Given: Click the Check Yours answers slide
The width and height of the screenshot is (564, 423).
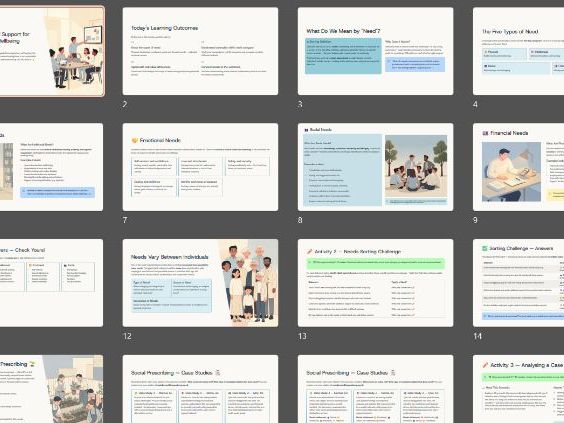Looking at the screenshot, I should coord(51,283).
